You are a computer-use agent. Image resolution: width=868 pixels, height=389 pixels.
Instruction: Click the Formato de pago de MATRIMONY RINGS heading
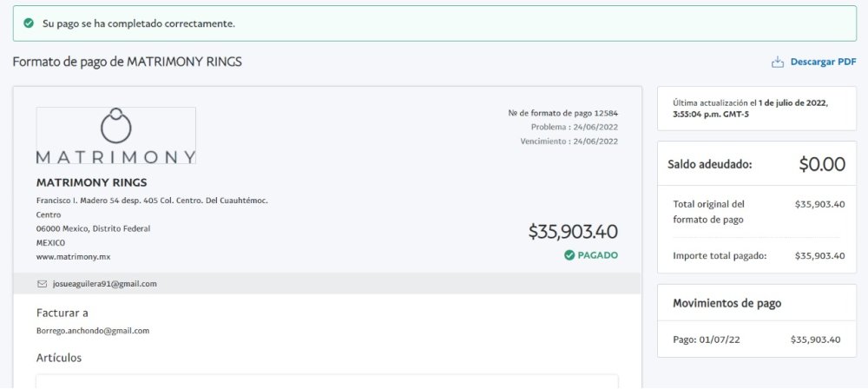tap(128, 62)
